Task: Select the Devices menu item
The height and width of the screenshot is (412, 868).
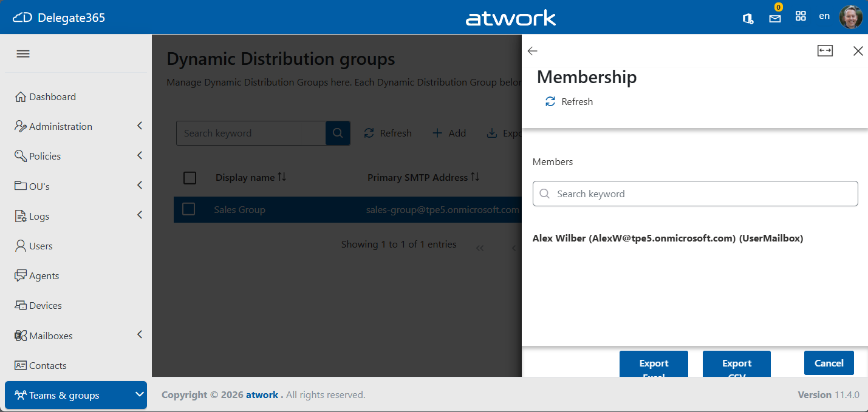Action: 46,305
